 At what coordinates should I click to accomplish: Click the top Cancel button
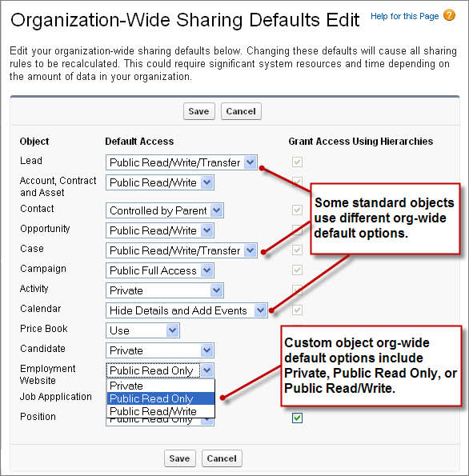click(x=241, y=111)
